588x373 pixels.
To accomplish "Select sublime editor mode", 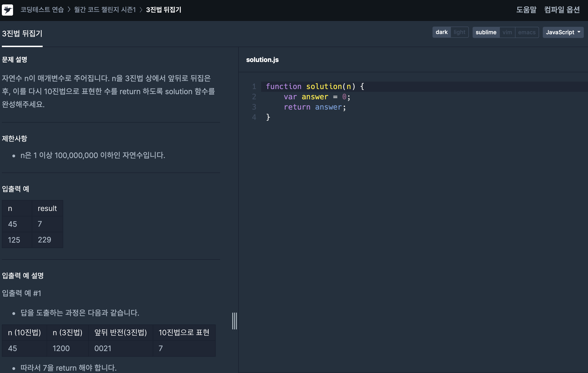I will coord(486,32).
